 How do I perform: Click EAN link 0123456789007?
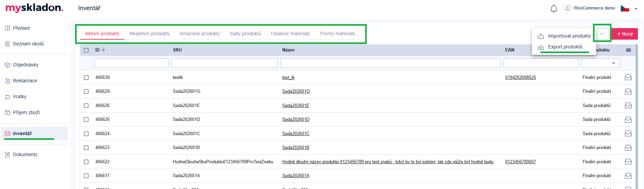tap(521, 162)
